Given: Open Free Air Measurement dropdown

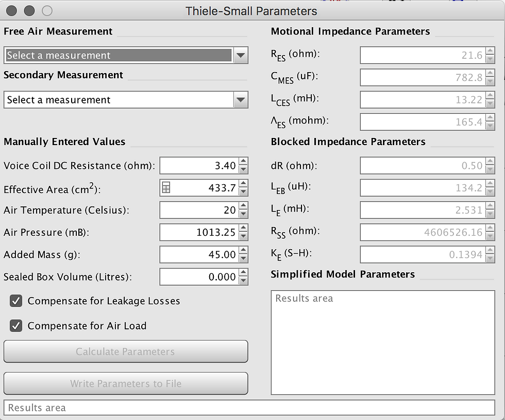Looking at the screenshot, I should (x=240, y=56).
